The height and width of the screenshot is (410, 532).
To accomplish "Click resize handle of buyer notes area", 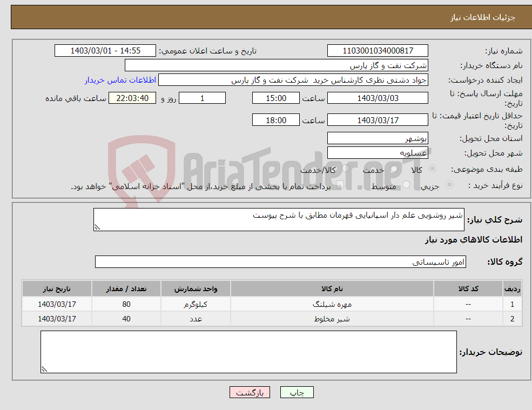I will pos(44,369).
